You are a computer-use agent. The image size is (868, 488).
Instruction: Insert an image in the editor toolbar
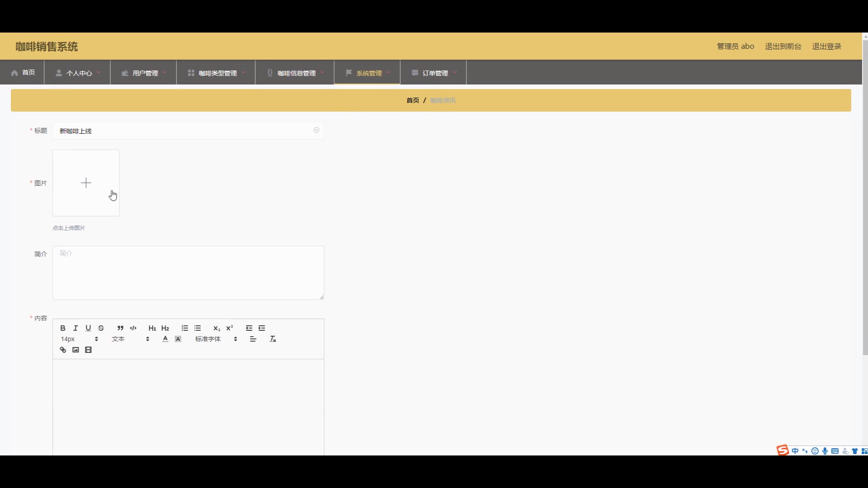coord(75,350)
